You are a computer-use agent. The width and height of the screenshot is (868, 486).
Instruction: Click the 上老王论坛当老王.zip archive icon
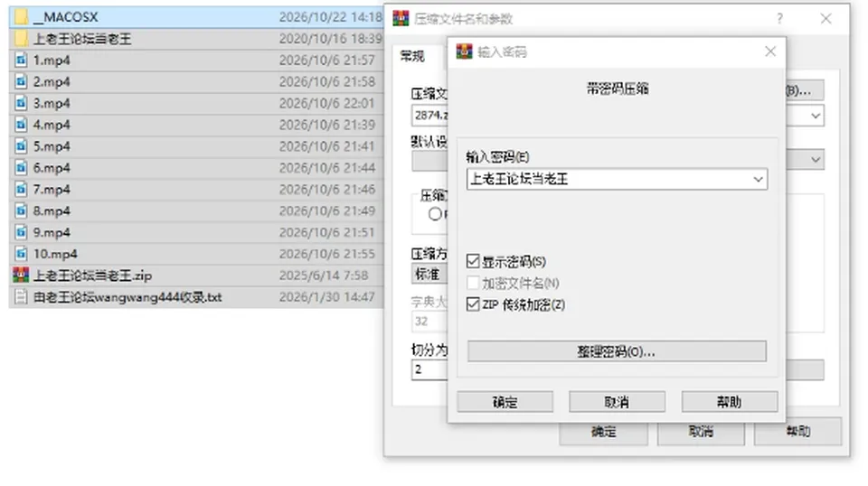coord(21,275)
